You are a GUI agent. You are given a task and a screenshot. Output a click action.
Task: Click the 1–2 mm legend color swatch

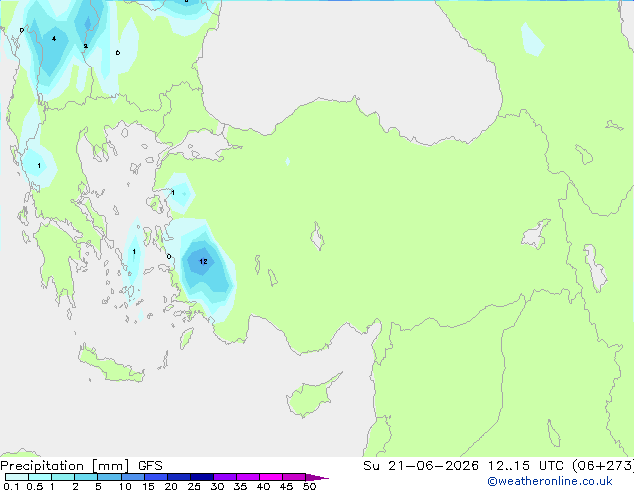click(x=63, y=477)
